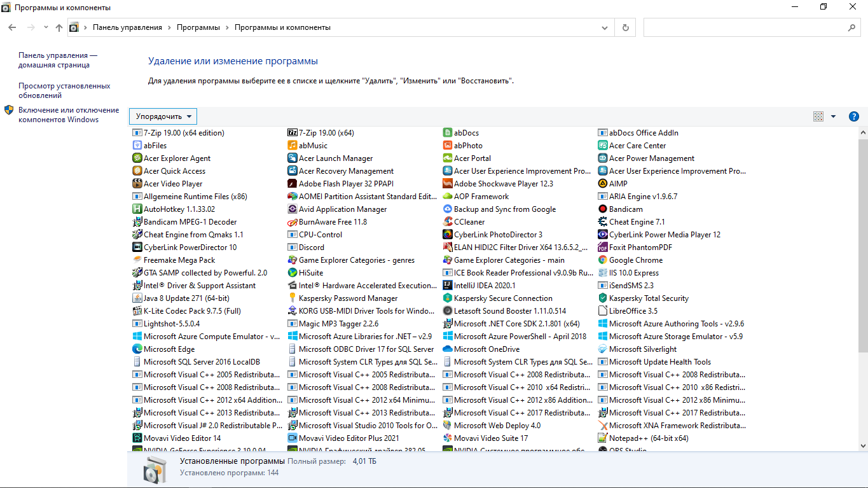
Task: Click the abDocs program icon
Action: [x=448, y=133]
